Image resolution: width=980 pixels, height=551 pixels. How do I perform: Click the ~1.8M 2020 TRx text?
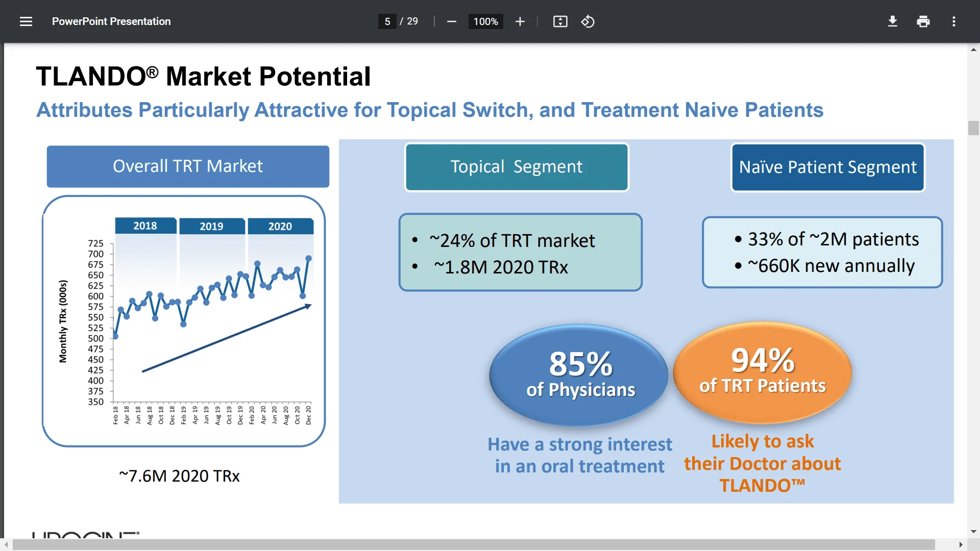pyautogui.click(x=501, y=267)
